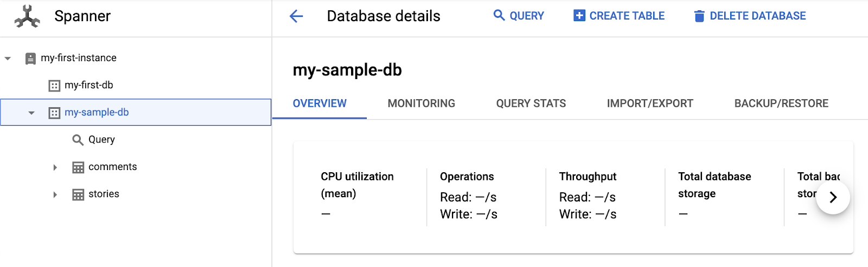
Task: Open the Backup/Restore tab
Action: 781,103
